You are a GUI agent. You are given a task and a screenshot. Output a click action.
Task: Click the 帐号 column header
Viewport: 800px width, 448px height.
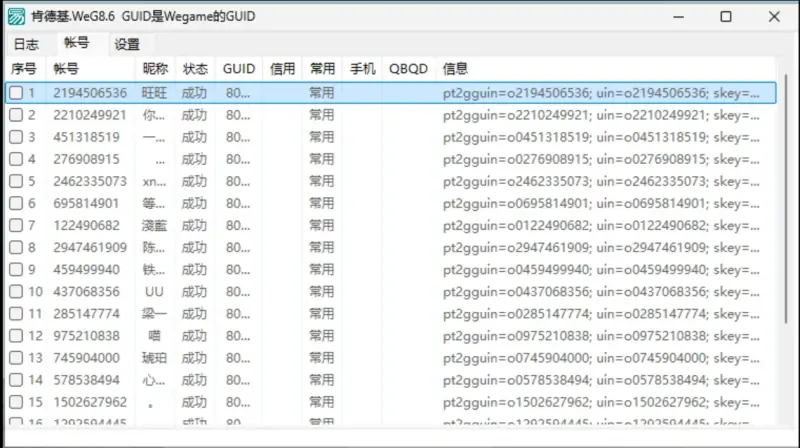pos(66,69)
